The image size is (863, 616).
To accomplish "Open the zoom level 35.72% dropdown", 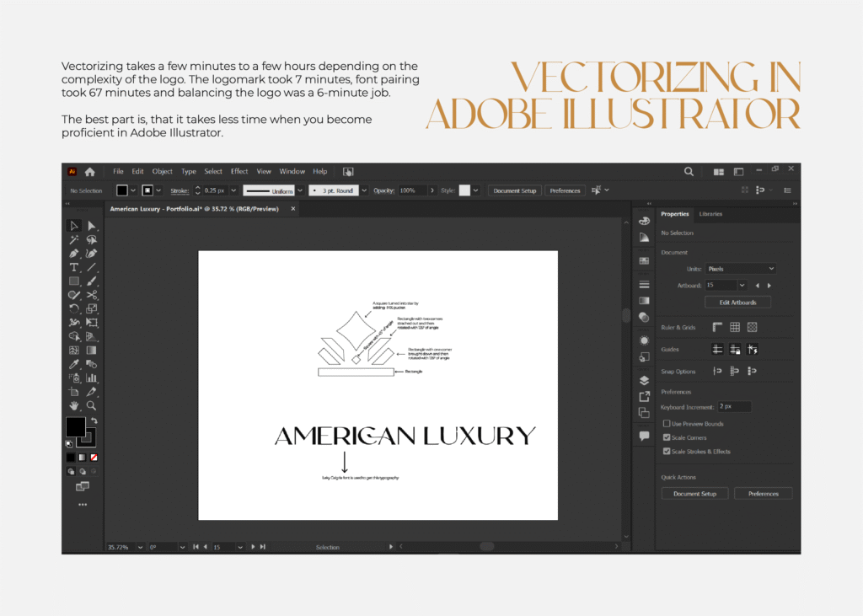I will (x=141, y=547).
